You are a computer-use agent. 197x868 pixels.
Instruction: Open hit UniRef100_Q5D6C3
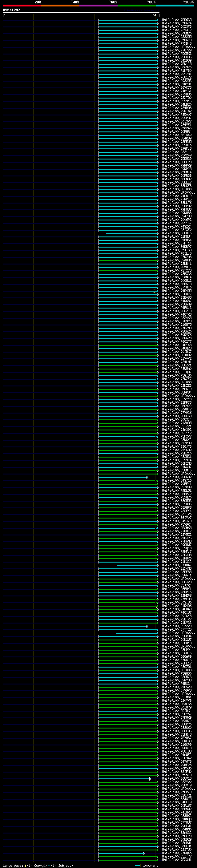point(176,40)
